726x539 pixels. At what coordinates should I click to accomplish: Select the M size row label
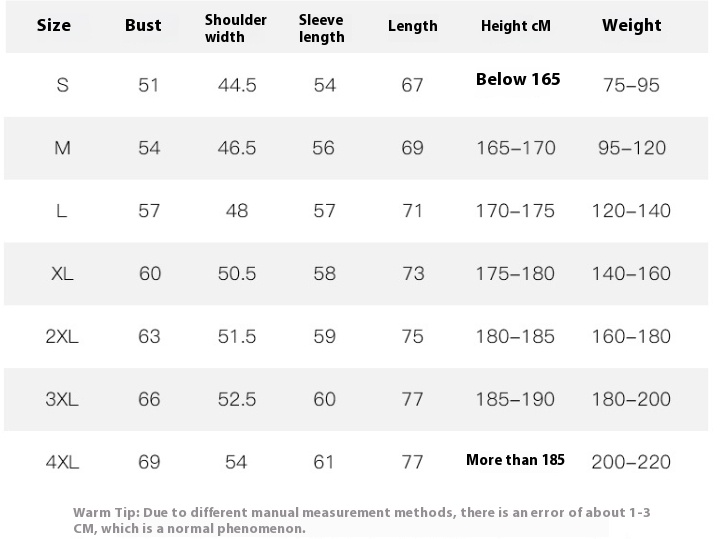coord(63,148)
